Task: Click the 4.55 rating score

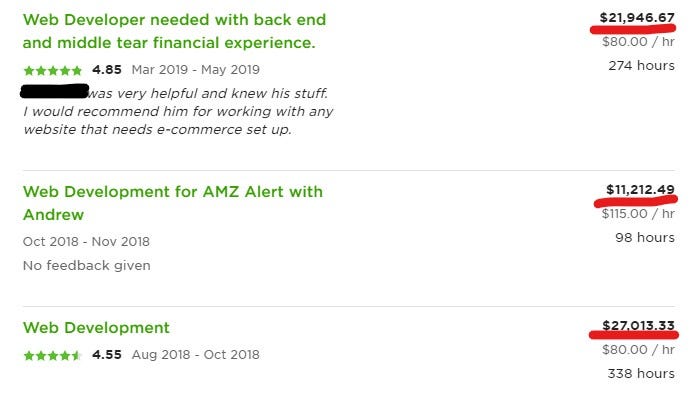Action: [107, 355]
